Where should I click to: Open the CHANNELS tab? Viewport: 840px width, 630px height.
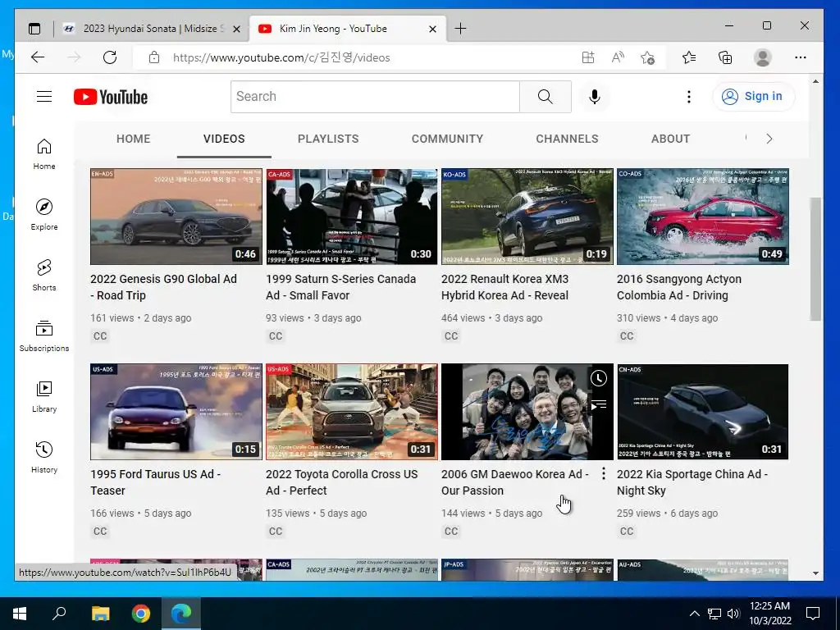[x=568, y=139]
